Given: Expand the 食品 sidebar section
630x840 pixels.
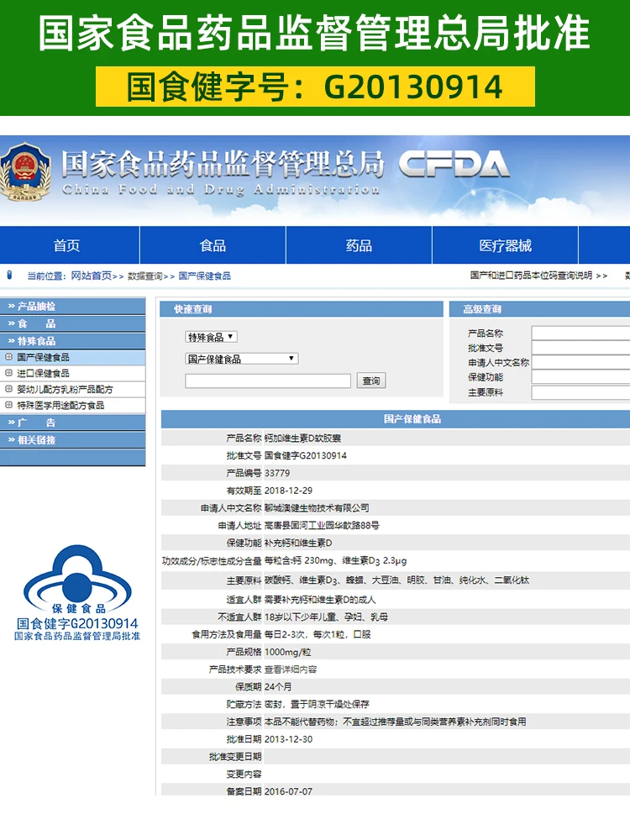Looking at the screenshot, I should (x=72, y=323).
